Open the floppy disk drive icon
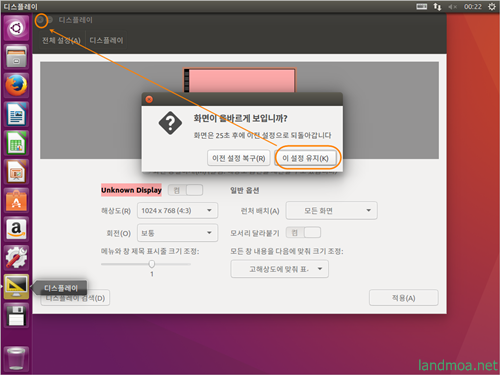 [16, 316]
